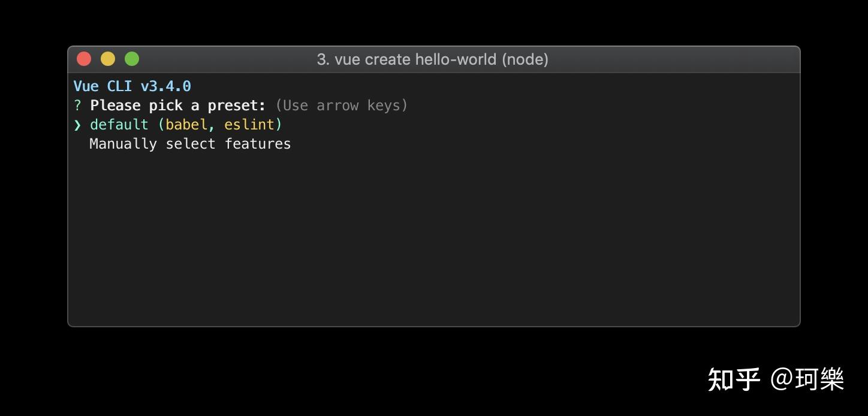Click the green fullscreen window button
868x416 pixels.
click(132, 59)
